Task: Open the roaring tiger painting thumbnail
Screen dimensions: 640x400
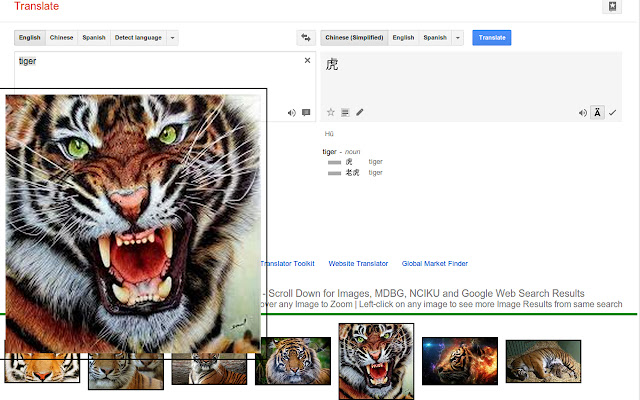Action: tap(376, 361)
